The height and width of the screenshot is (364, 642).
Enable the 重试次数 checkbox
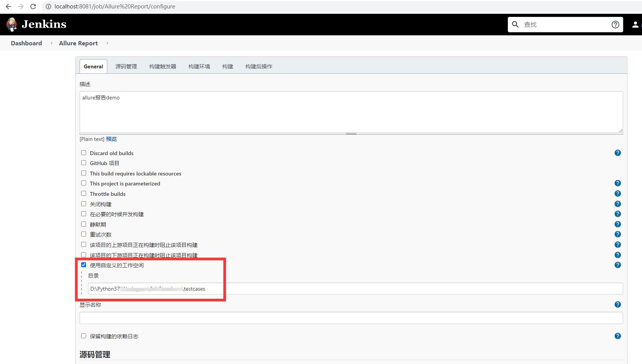[83, 234]
